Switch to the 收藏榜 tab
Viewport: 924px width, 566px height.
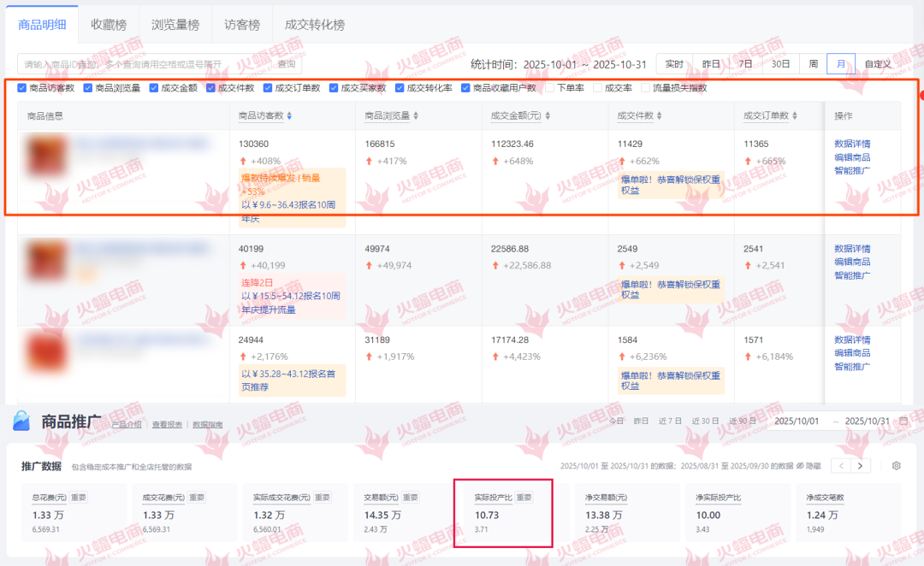tap(109, 25)
